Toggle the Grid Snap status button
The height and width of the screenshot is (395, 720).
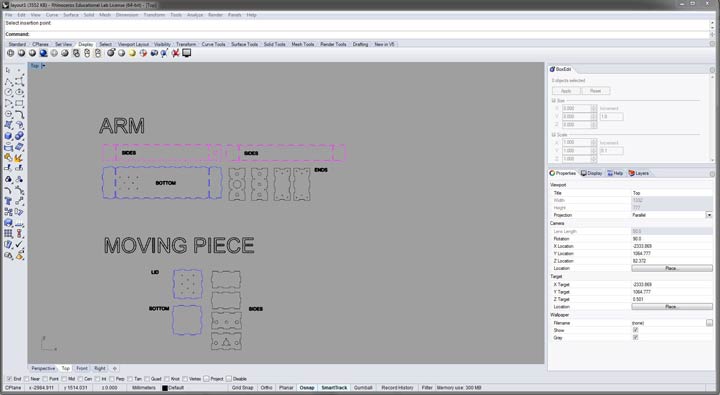(242, 388)
